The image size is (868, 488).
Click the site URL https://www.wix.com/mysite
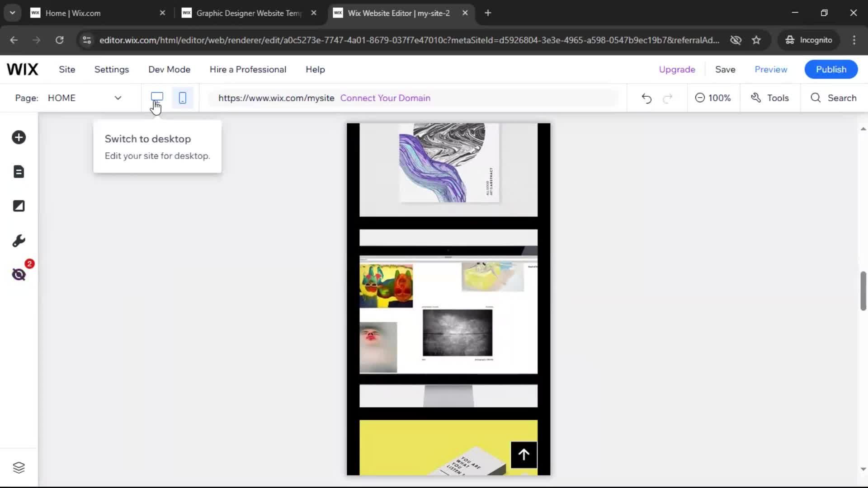pos(276,98)
